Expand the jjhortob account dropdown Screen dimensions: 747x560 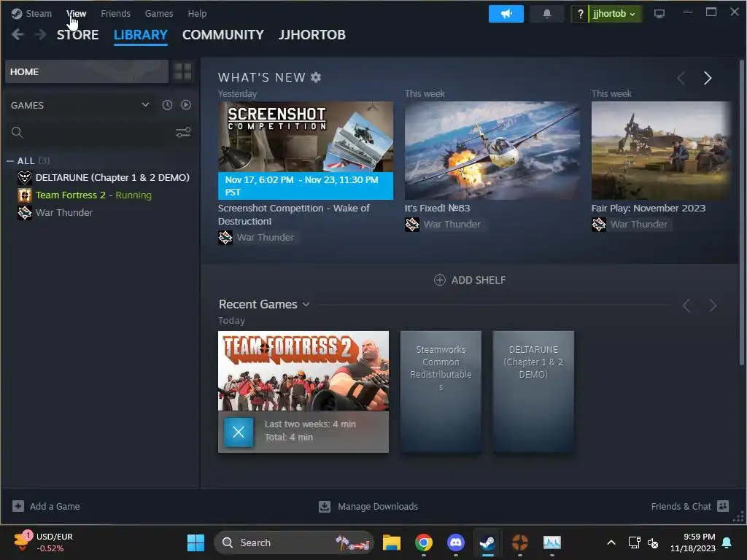(614, 14)
